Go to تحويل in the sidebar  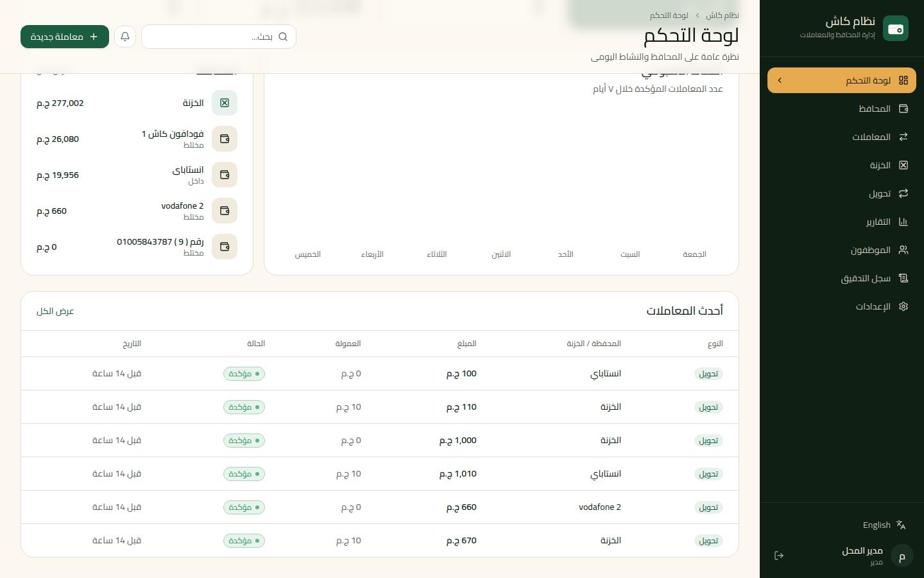842,193
